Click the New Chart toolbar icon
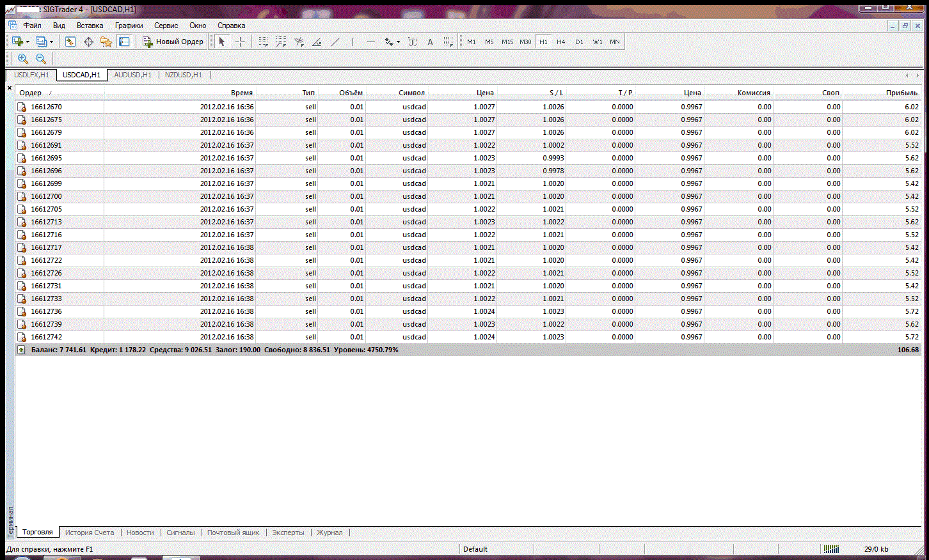929x560 pixels. click(x=17, y=42)
